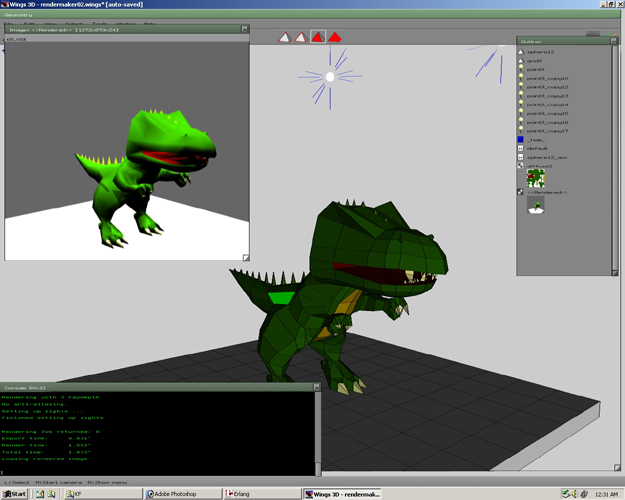Open the Windows Start menu
The height and width of the screenshot is (500, 625).
(x=14, y=494)
